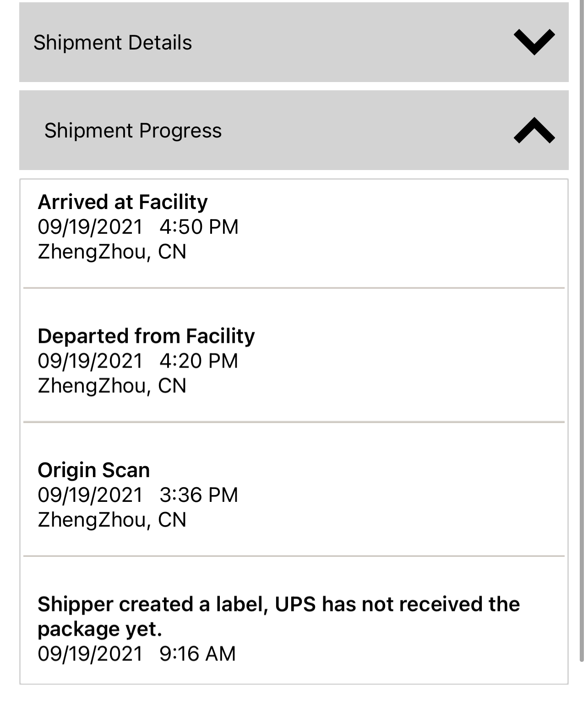Click the Departed from Facility status title
588x704 pixels.
point(146,336)
